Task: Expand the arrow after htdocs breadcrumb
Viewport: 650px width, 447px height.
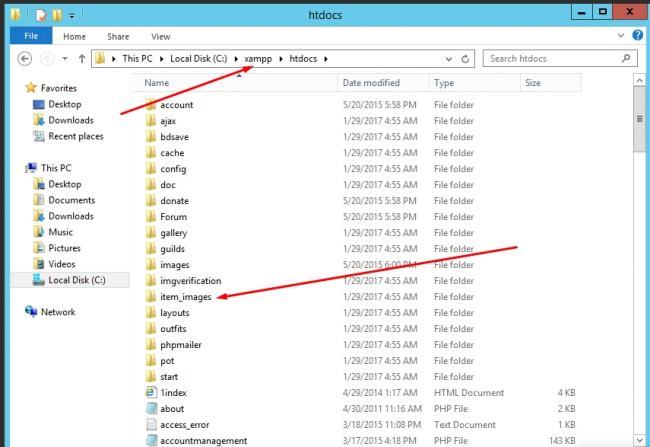Action: 326,59
